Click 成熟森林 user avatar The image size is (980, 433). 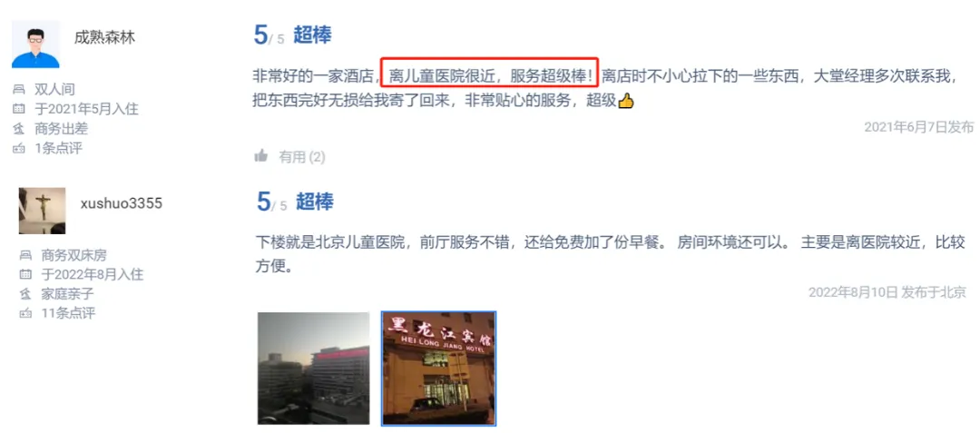[x=35, y=44]
